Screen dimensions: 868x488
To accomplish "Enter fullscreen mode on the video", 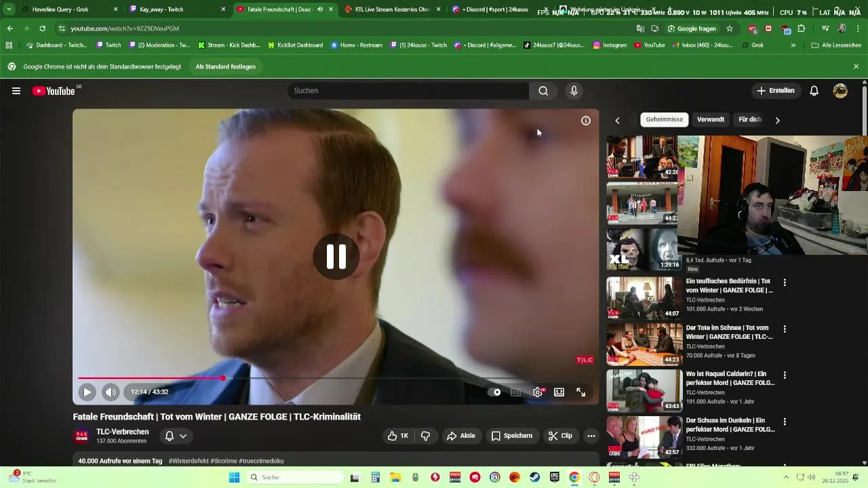I will 581,392.
